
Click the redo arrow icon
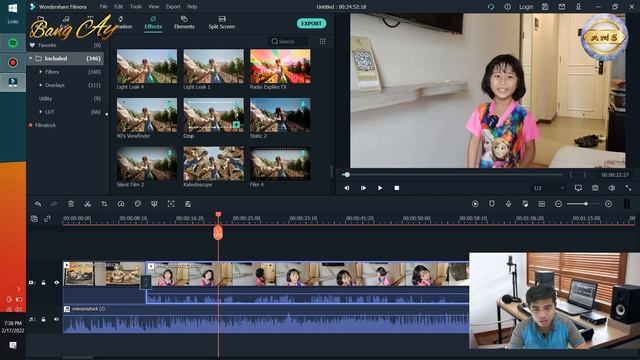pyautogui.click(x=54, y=204)
